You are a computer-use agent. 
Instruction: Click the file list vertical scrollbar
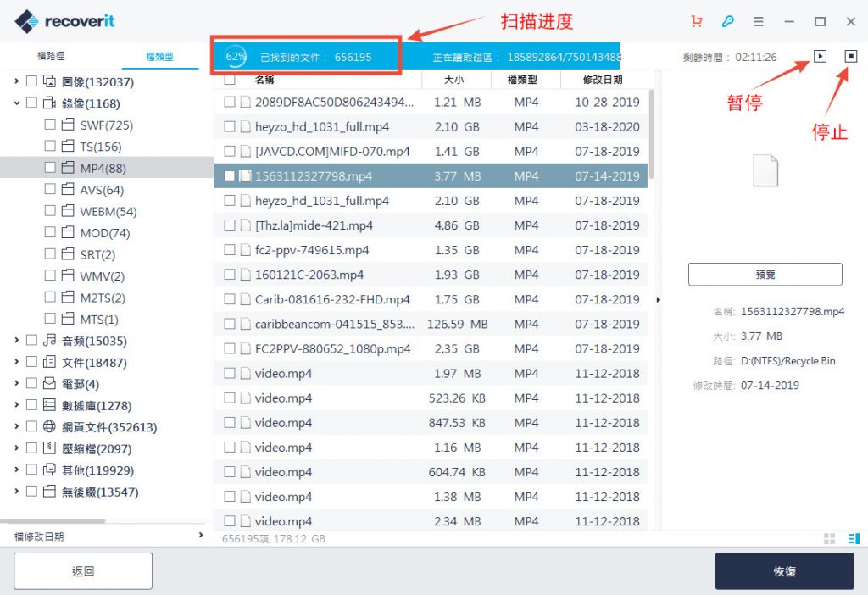(x=652, y=134)
